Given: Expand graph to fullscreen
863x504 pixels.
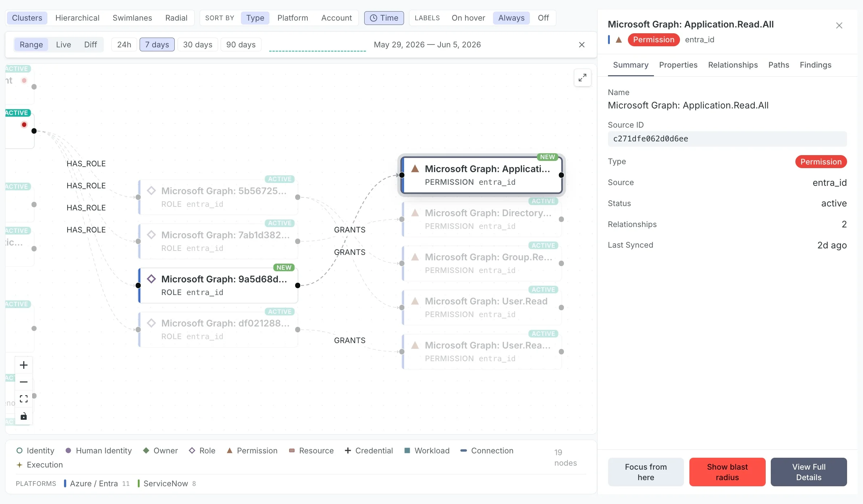Looking at the screenshot, I should pos(582,78).
